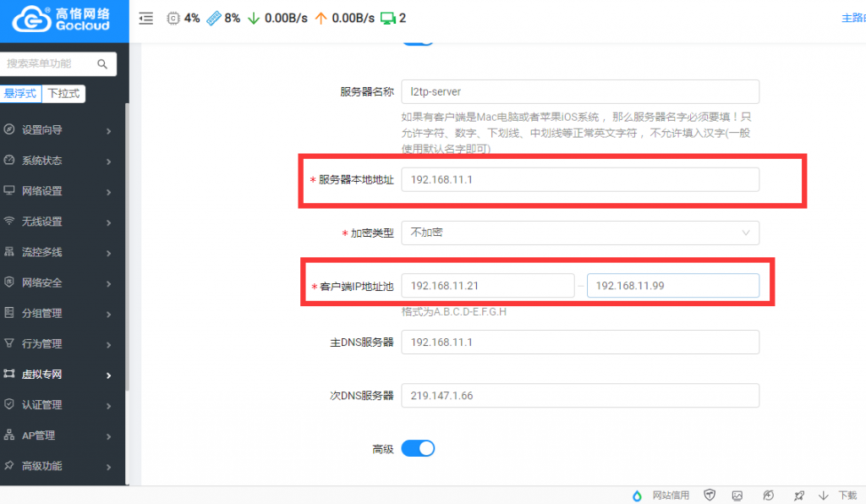This screenshot has width=866, height=504.
Task: Expand the 虚拟专网 menu chevron
Action: tap(109, 375)
